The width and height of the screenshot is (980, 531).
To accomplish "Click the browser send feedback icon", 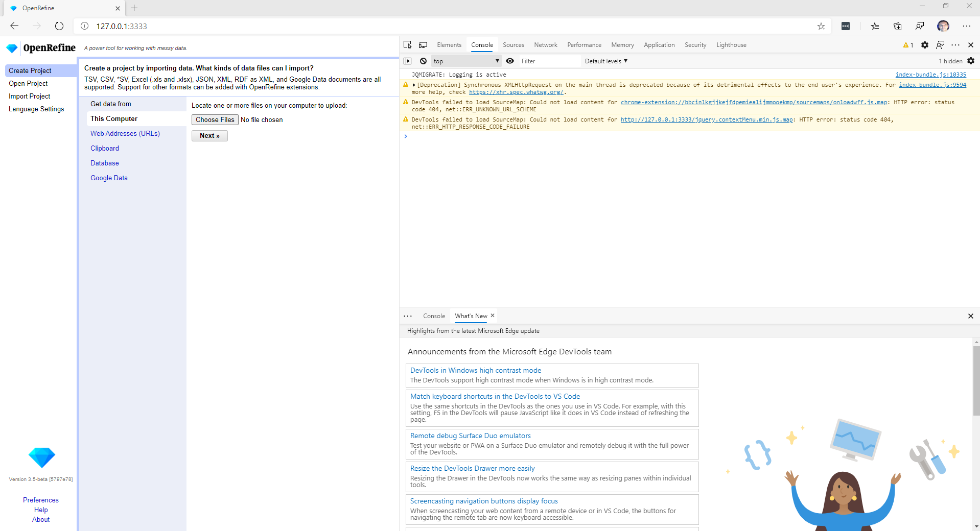I will click(920, 26).
